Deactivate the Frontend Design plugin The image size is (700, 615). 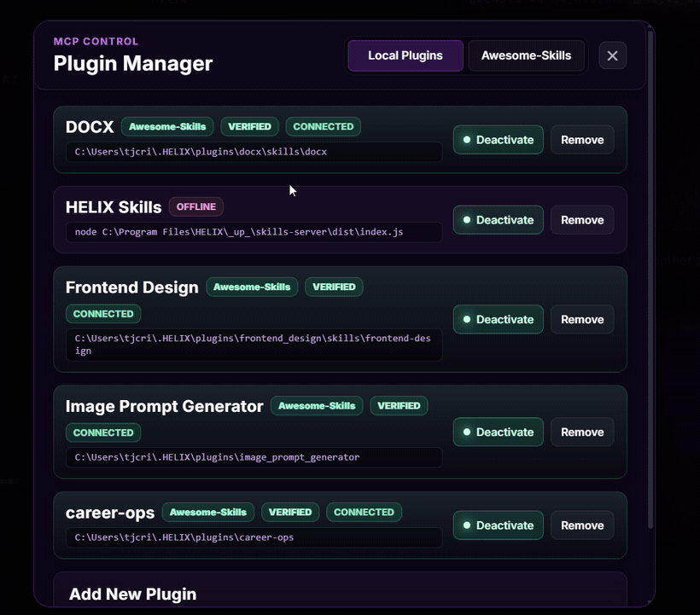499,320
